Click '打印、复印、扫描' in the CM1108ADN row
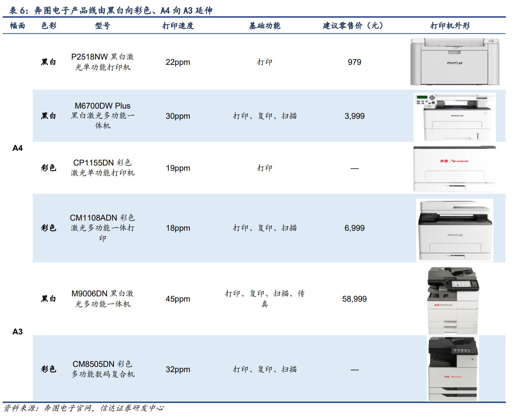This screenshot has width=516, height=420. [265, 228]
